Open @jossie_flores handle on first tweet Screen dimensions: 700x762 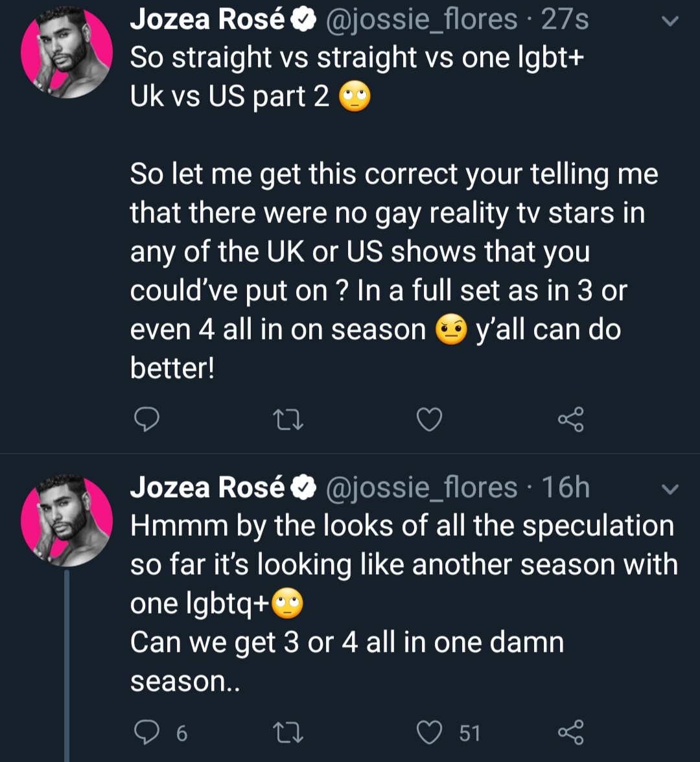[x=421, y=21]
